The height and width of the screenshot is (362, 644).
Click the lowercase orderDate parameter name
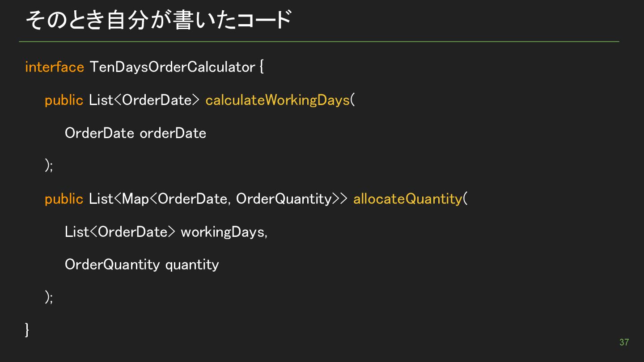point(173,133)
